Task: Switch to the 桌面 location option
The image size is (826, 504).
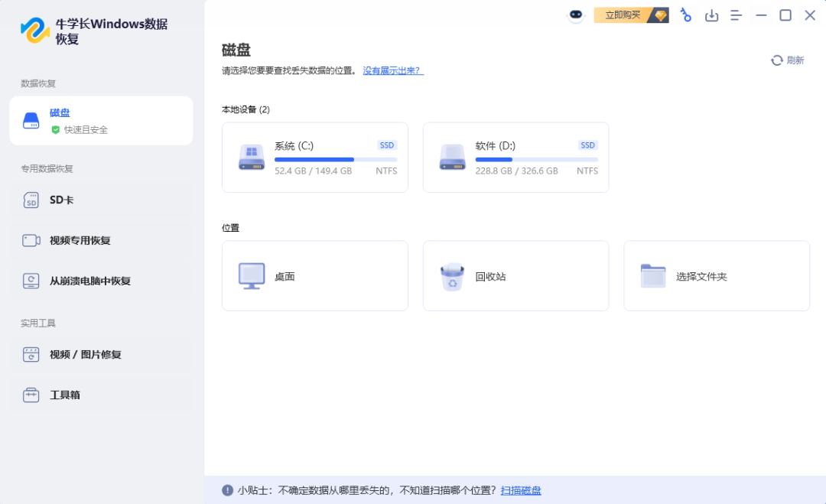Action: pos(314,275)
